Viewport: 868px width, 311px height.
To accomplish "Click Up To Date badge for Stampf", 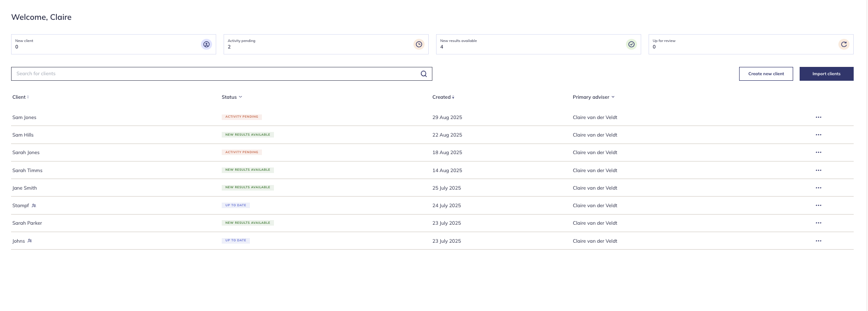I will pyautogui.click(x=236, y=205).
